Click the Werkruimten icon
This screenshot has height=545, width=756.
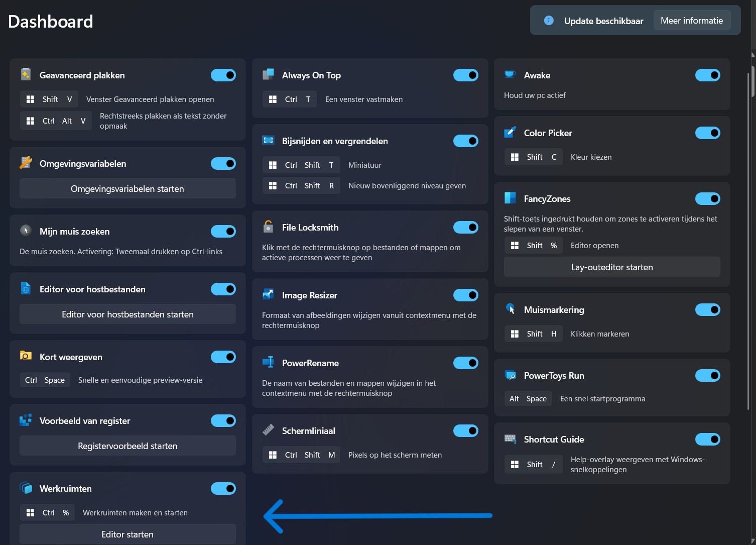tap(26, 488)
